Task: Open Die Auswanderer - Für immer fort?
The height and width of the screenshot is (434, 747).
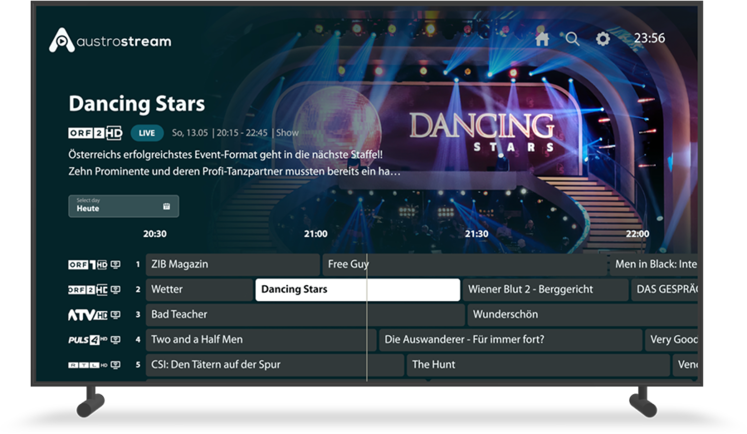Action: [510, 340]
